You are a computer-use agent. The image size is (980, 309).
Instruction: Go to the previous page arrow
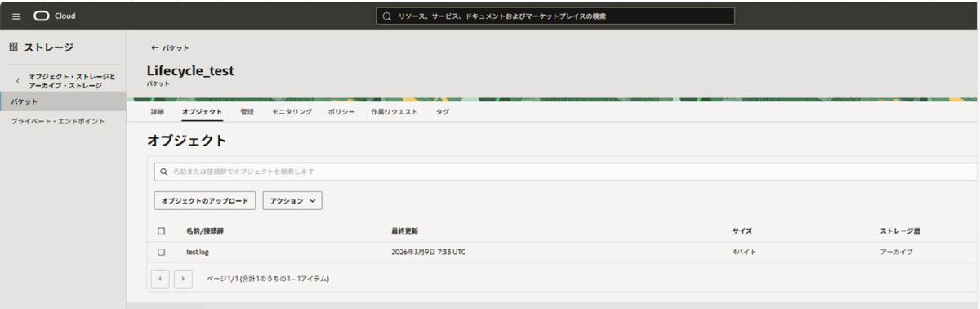[x=161, y=279]
